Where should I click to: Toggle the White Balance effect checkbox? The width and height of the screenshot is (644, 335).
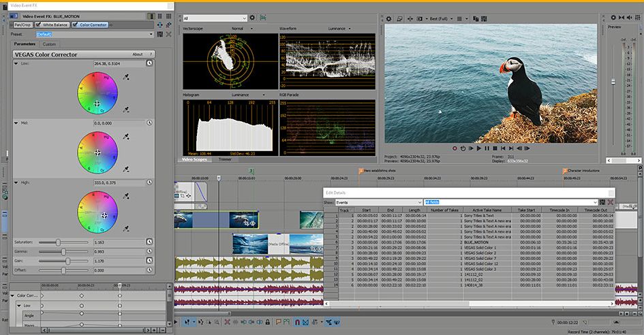pos(39,25)
